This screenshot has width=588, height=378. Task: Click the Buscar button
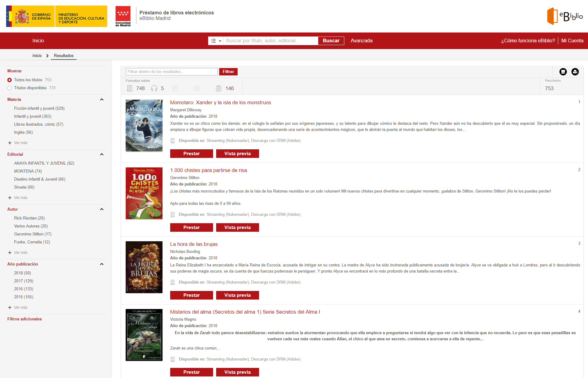pos(331,41)
